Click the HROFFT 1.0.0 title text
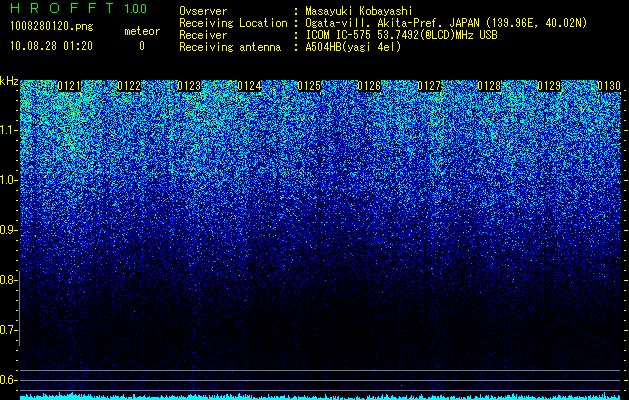 click(78, 8)
